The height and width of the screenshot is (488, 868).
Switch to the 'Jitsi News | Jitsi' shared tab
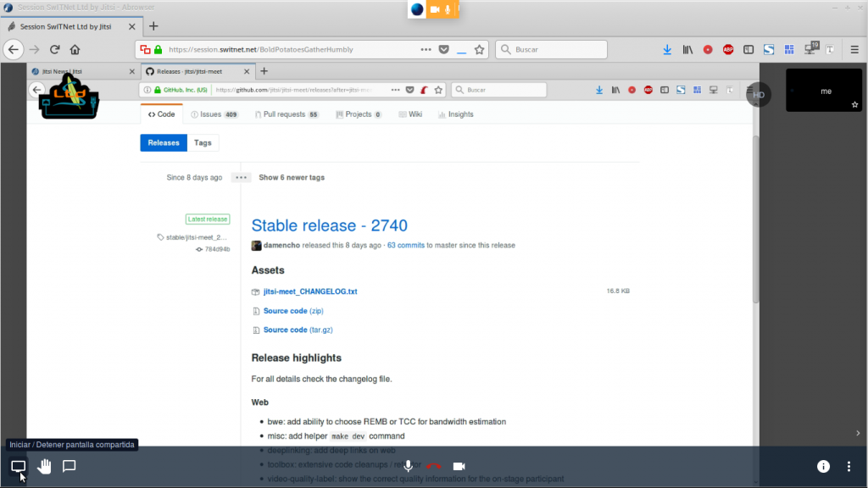coord(83,71)
